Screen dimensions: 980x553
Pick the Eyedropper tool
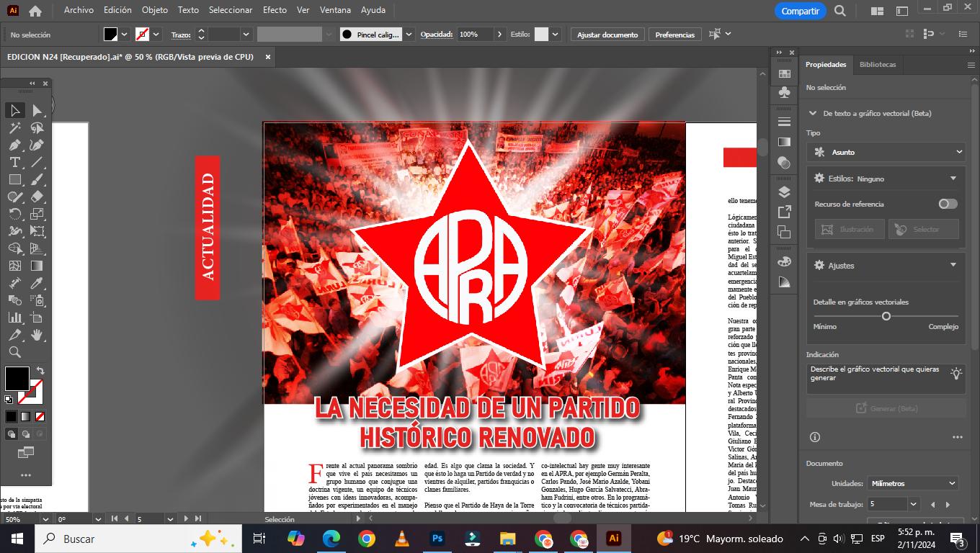click(37, 283)
